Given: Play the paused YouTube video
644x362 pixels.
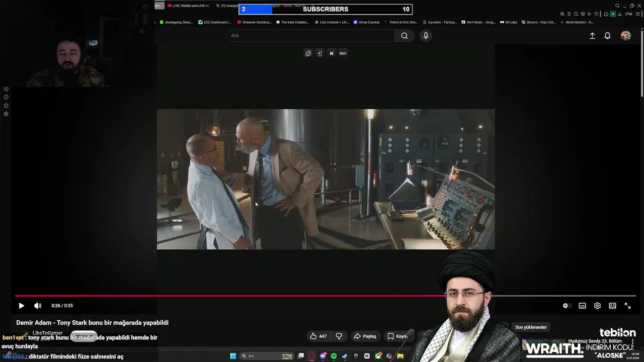Looking at the screenshot, I should (21, 306).
